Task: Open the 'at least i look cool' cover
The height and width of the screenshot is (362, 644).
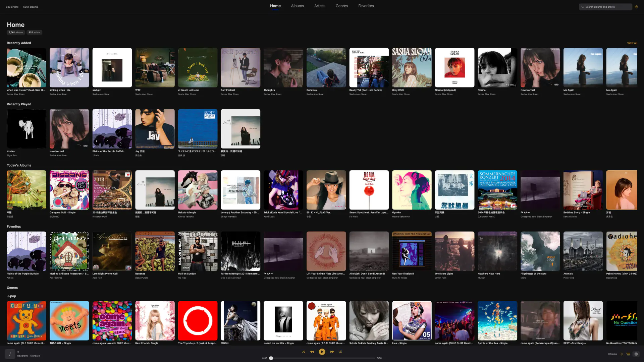Action: (x=198, y=68)
